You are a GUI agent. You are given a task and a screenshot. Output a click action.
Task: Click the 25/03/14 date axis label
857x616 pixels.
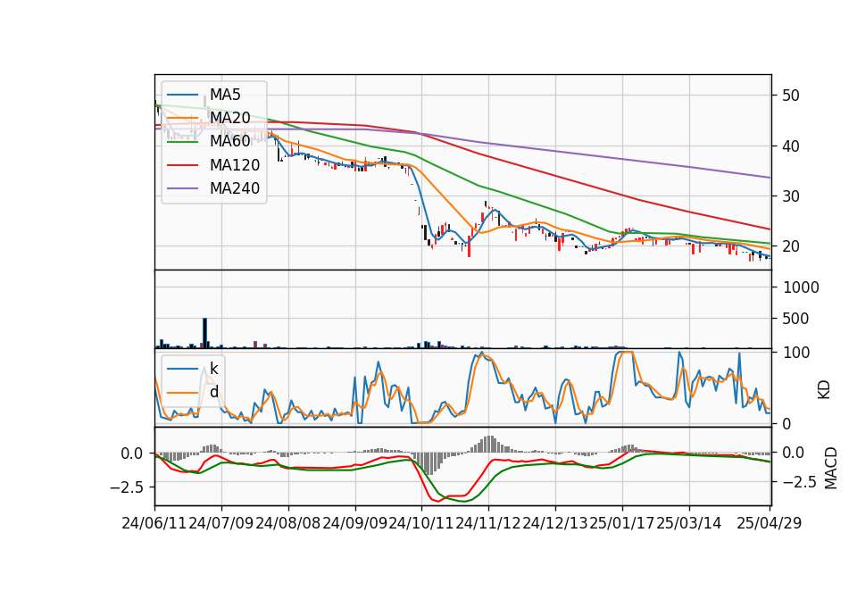[x=688, y=523]
